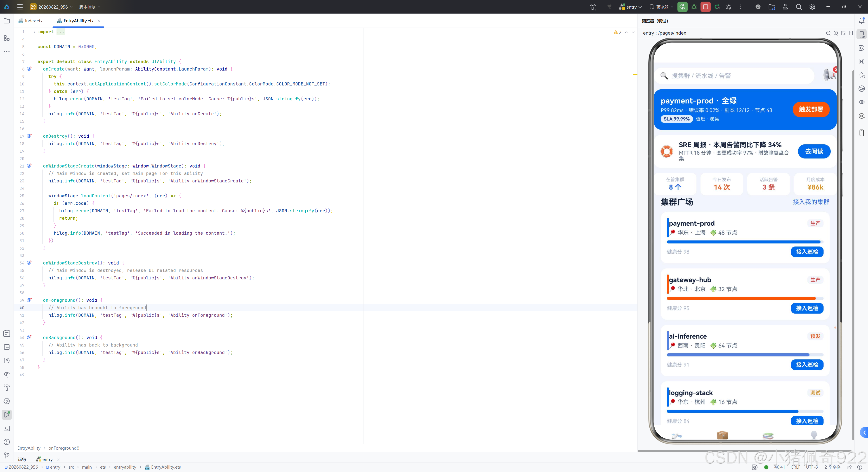The height and width of the screenshot is (472, 868).
Task: Click the 触发部署 button in preview
Action: (x=811, y=109)
